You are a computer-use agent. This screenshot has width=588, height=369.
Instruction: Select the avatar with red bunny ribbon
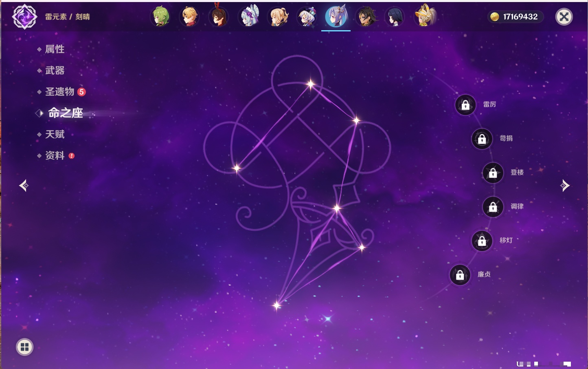(219, 17)
